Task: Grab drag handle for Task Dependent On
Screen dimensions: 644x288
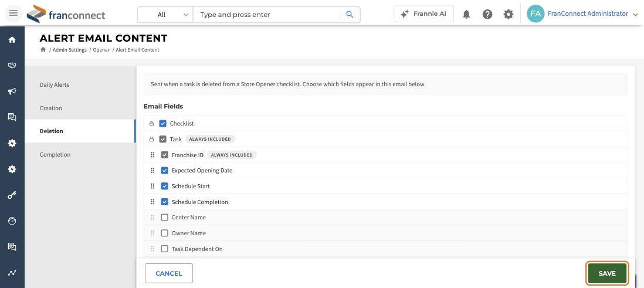Action: tap(152, 249)
